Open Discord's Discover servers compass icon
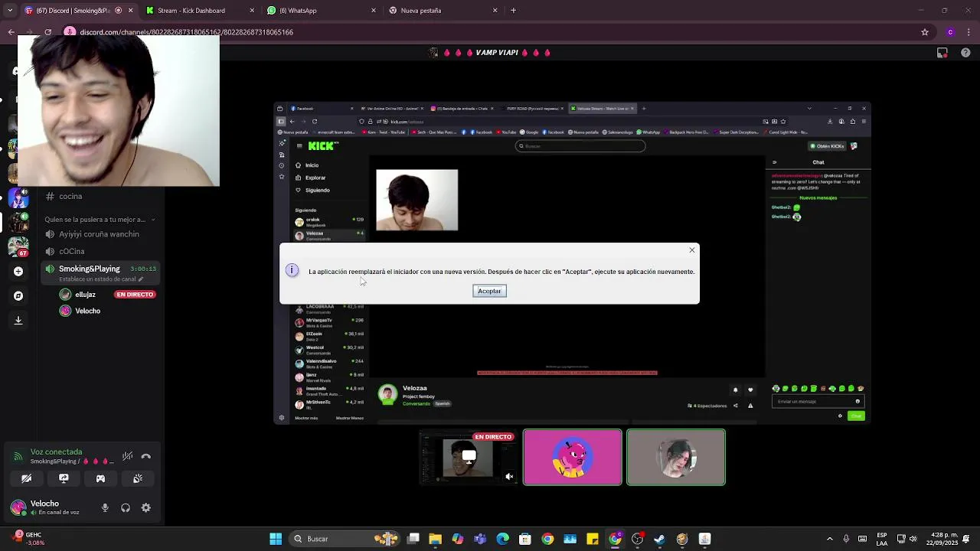The height and width of the screenshot is (551, 980). (18, 295)
